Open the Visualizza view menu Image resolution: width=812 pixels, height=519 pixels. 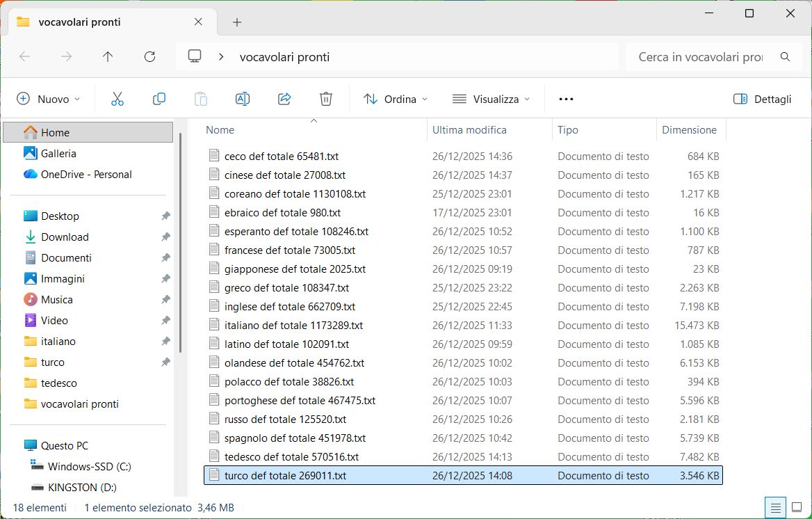tap(491, 99)
